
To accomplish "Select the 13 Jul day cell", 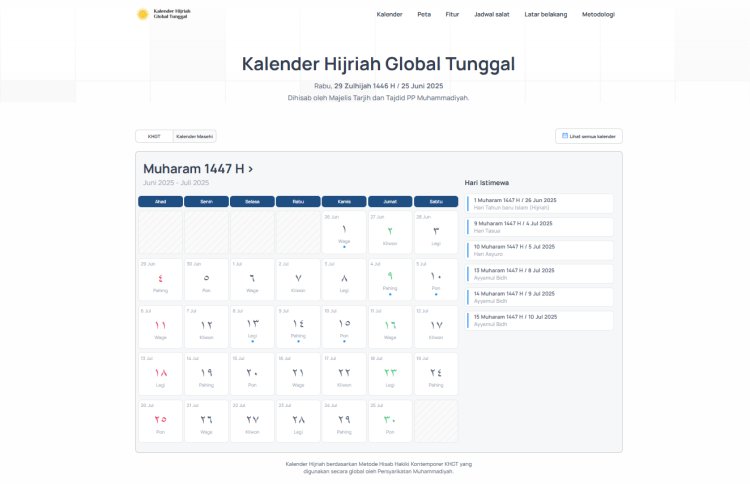I will click(160, 374).
